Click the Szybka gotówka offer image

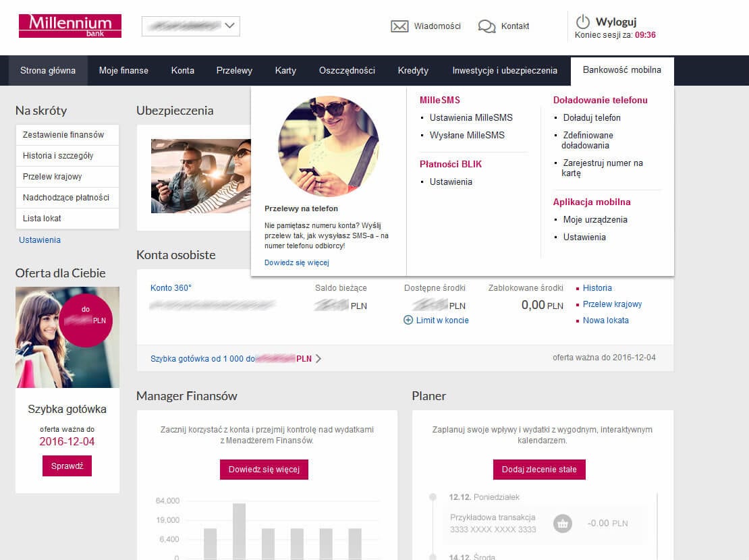click(67, 337)
